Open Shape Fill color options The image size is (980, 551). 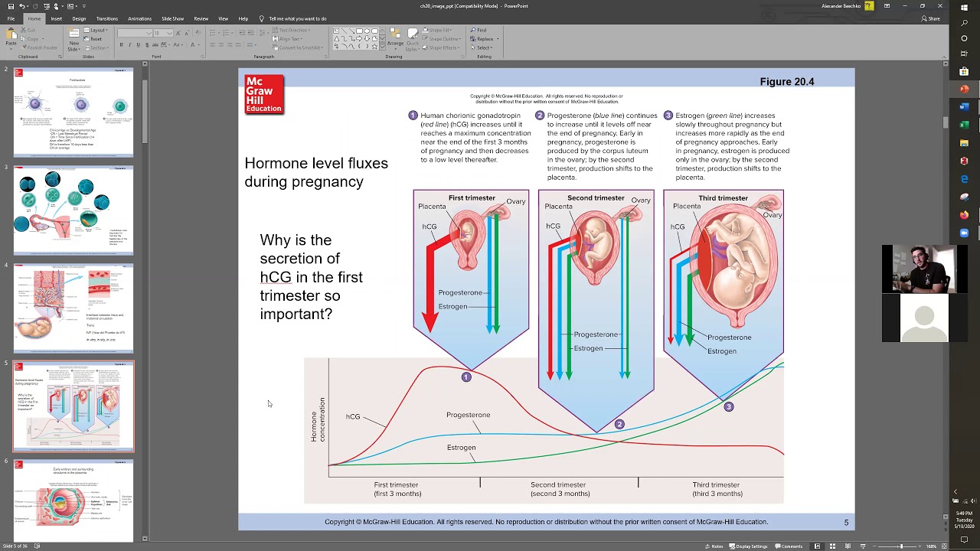tap(439, 30)
